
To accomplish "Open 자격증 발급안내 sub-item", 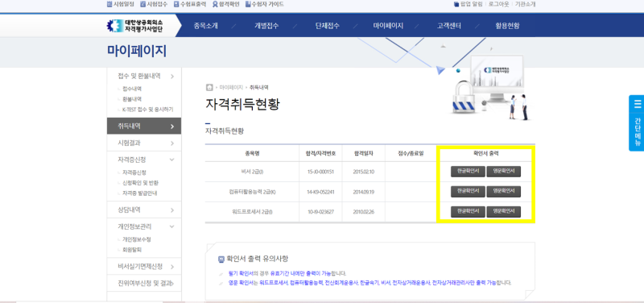I will (x=139, y=193).
